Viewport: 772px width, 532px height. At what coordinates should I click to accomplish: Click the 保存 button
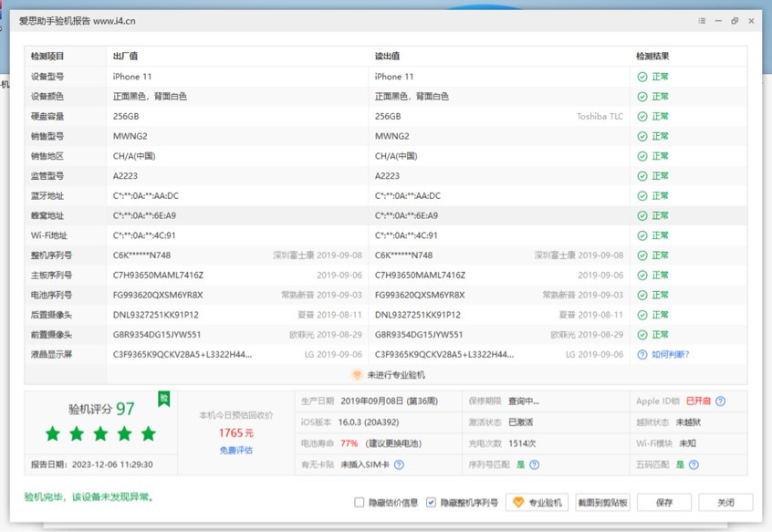(x=664, y=503)
